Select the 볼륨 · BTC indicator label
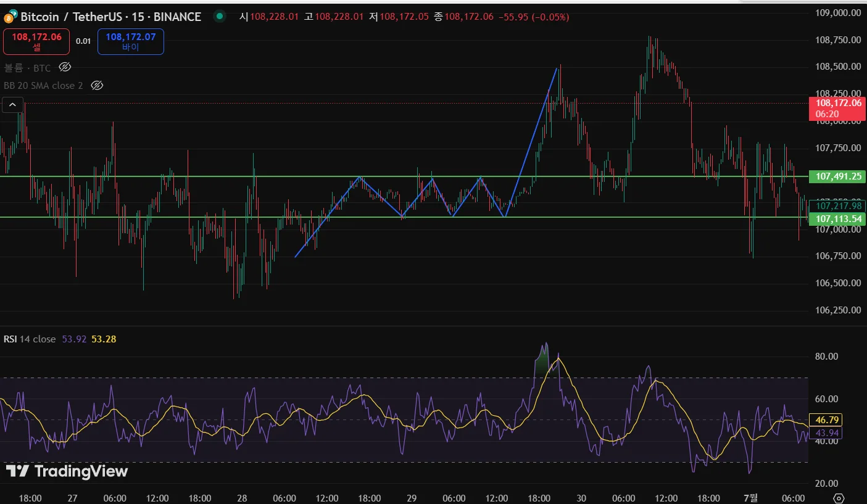Viewport: 867px width, 504px height. pos(28,68)
